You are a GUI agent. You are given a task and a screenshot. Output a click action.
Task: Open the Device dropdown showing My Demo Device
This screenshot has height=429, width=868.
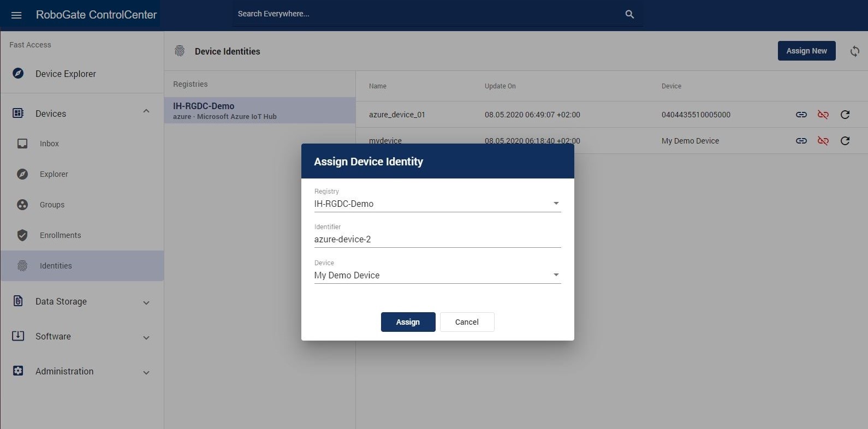coord(437,275)
